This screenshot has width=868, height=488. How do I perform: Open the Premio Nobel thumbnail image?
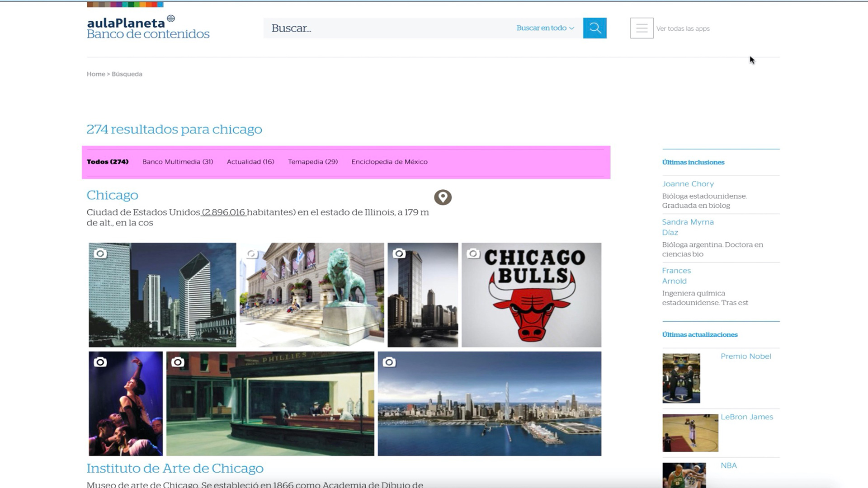tap(681, 378)
